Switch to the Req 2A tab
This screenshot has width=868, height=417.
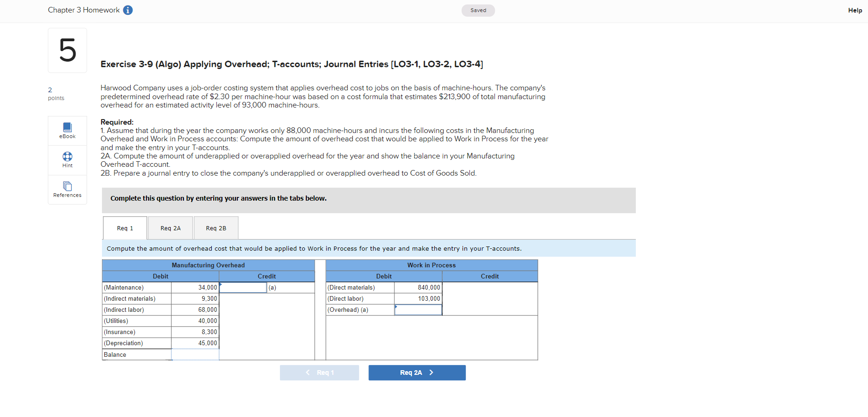(170, 228)
